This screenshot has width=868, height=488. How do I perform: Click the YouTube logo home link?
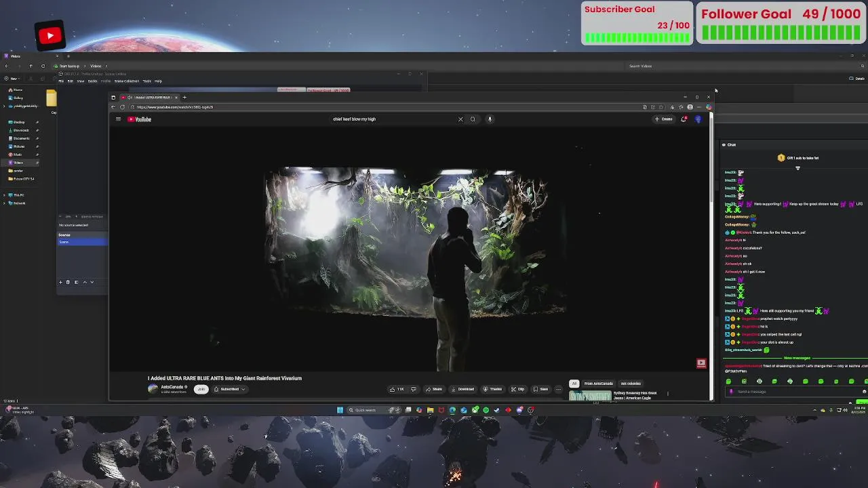(x=140, y=119)
